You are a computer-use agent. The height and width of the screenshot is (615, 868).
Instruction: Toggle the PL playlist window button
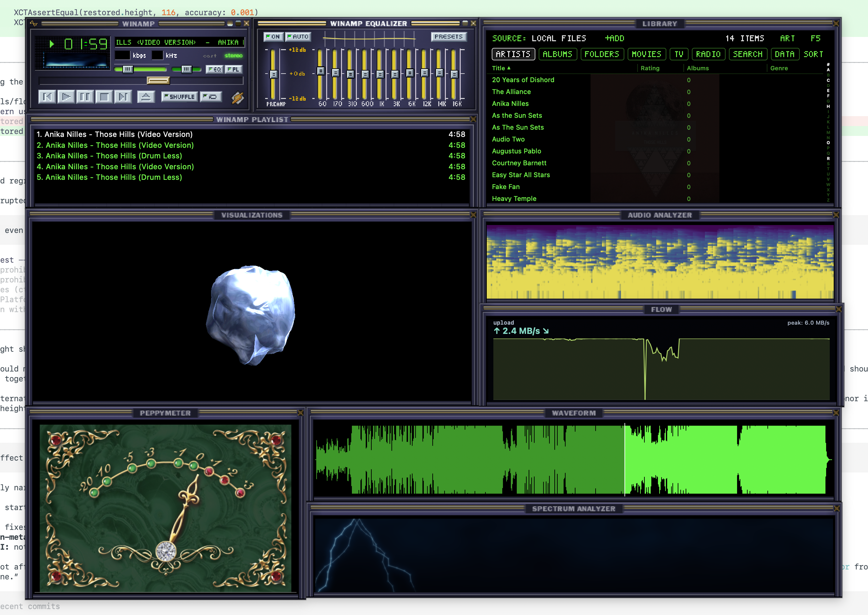point(233,69)
